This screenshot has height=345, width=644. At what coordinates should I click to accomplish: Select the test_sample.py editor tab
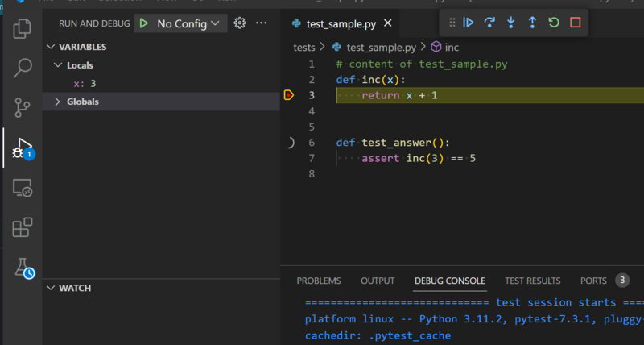pyautogui.click(x=340, y=24)
